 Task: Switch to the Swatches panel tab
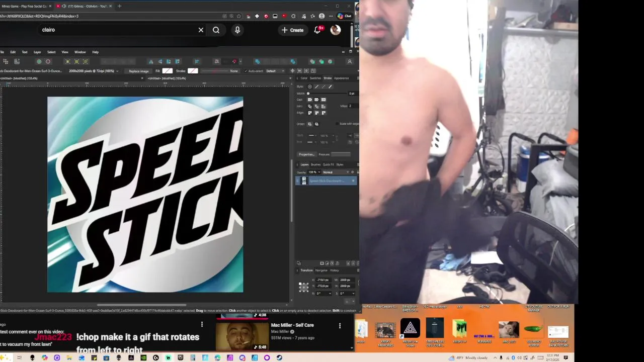pos(315,78)
